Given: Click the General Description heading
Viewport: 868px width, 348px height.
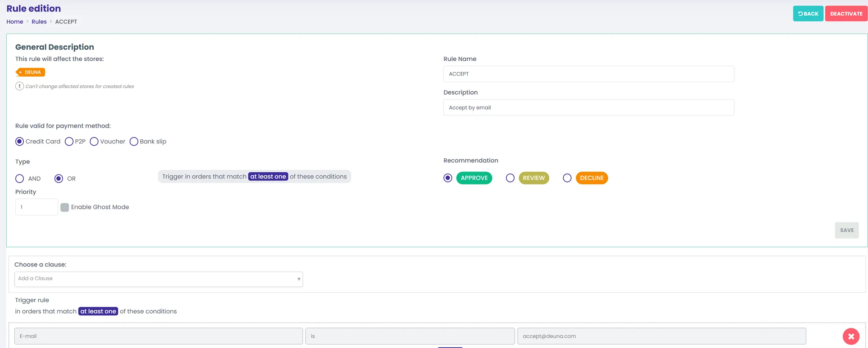Looking at the screenshot, I should click(x=55, y=47).
